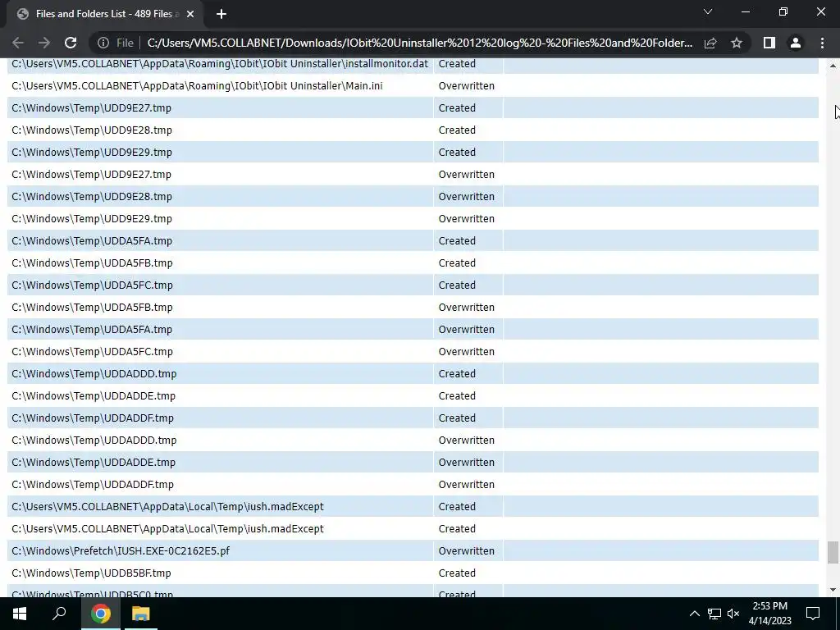The image size is (840, 630).
Task: Bookmark this page with the star icon
Action: click(737, 43)
